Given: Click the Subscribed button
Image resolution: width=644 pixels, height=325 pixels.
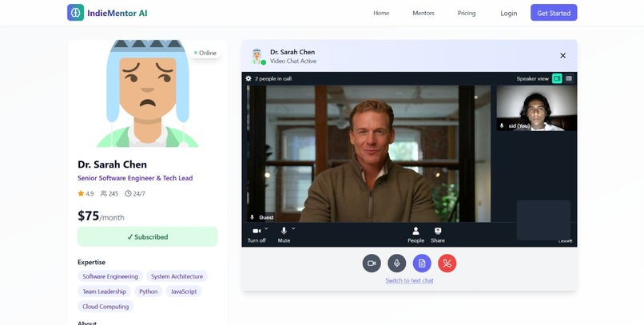Looking at the screenshot, I should [148, 237].
